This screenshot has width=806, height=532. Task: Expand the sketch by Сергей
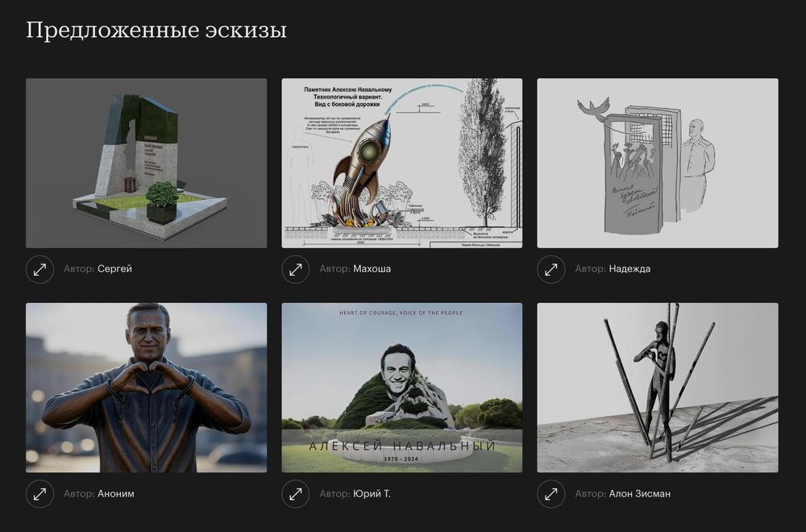pyautogui.click(x=39, y=269)
